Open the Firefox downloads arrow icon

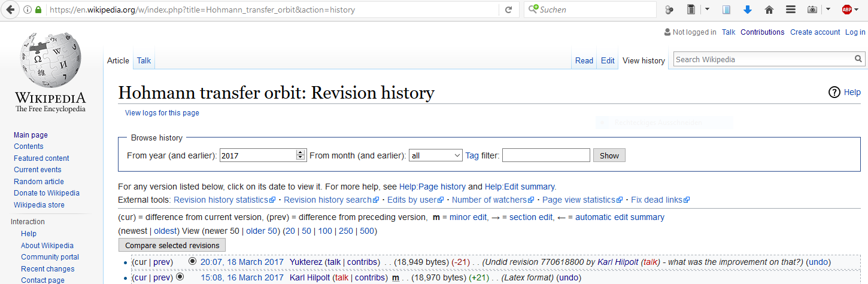tap(747, 10)
